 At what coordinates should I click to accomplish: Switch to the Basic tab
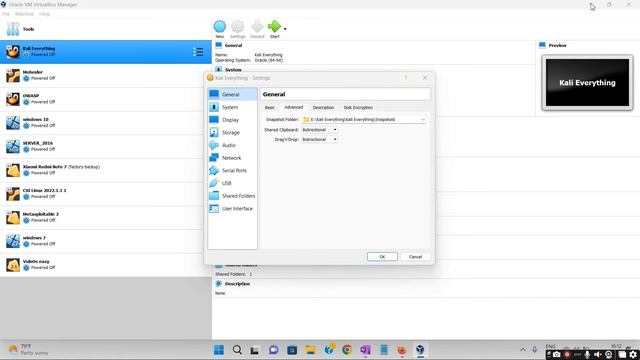coord(270,107)
